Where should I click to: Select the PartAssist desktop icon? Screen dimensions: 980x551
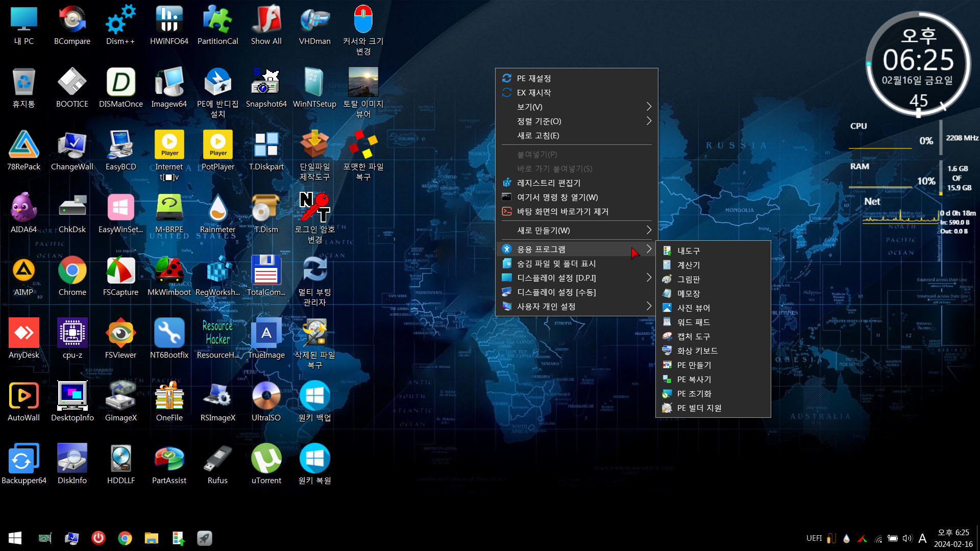click(169, 465)
